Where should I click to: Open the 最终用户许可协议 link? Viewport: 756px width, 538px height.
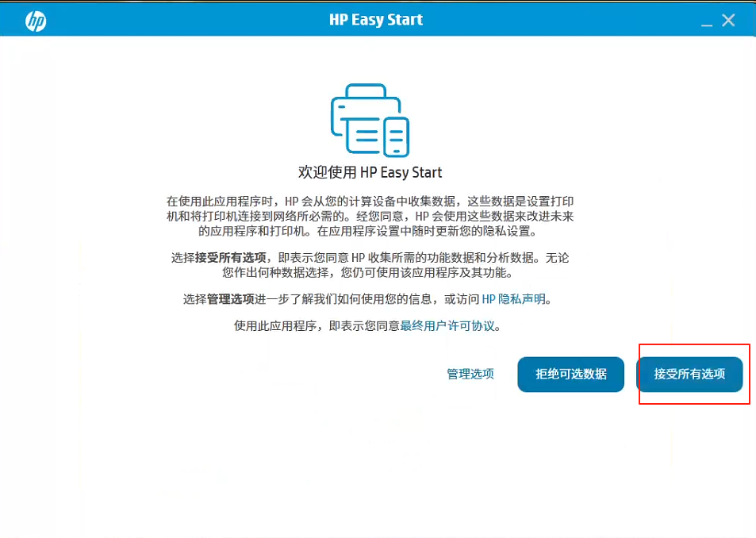coord(447,326)
